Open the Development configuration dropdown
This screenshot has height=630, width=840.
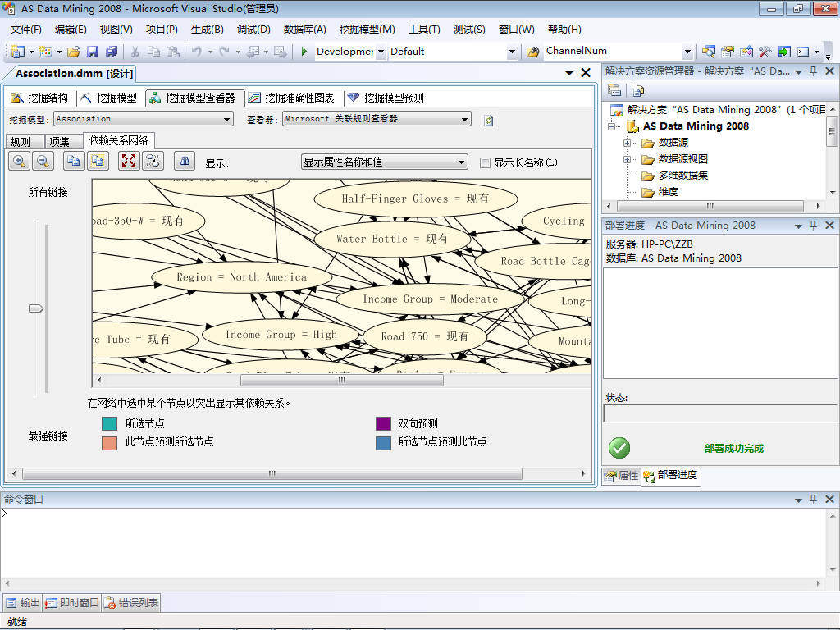click(381, 52)
